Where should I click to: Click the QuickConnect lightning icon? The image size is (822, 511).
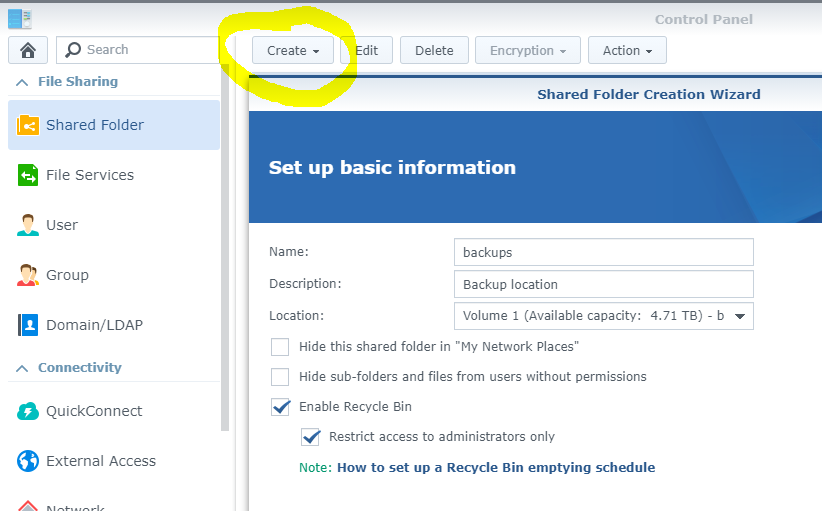point(28,411)
